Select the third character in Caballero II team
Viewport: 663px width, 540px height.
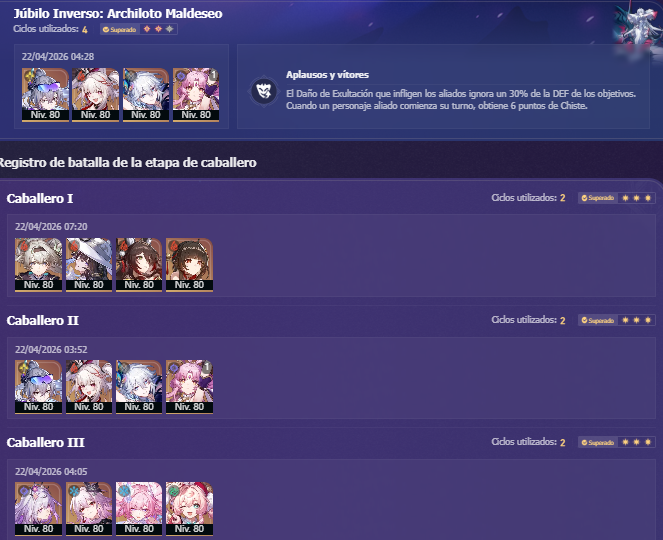point(139,387)
